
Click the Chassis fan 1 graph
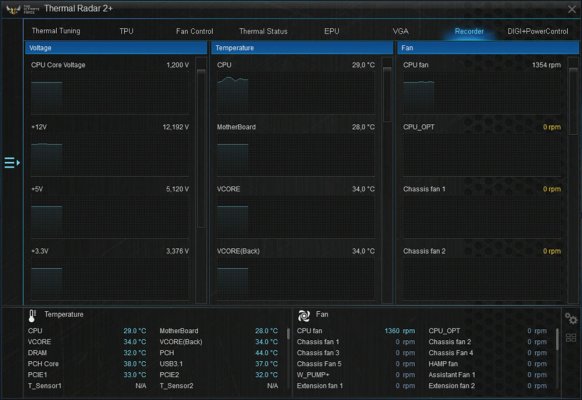click(482, 217)
